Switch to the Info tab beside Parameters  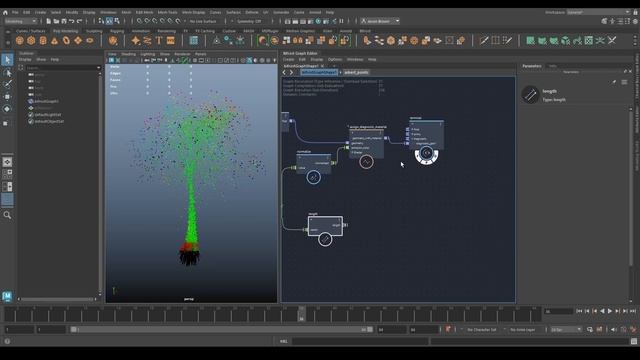coord(553,66)
